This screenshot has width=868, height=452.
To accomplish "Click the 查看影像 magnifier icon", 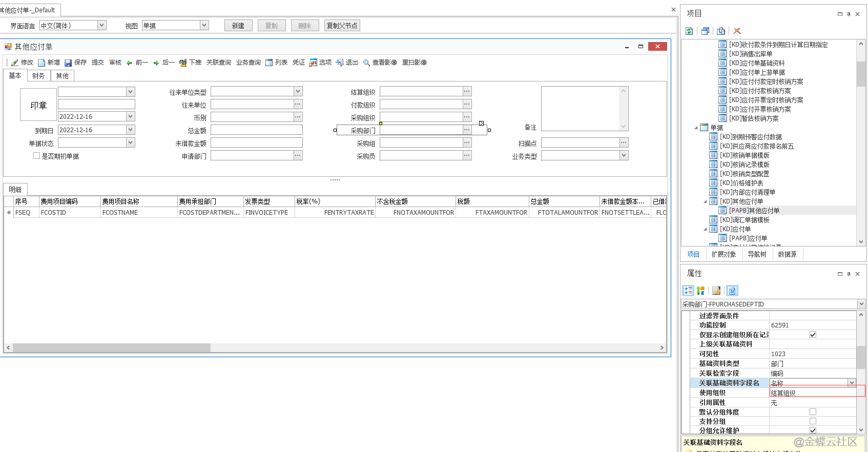I will 366,63.
